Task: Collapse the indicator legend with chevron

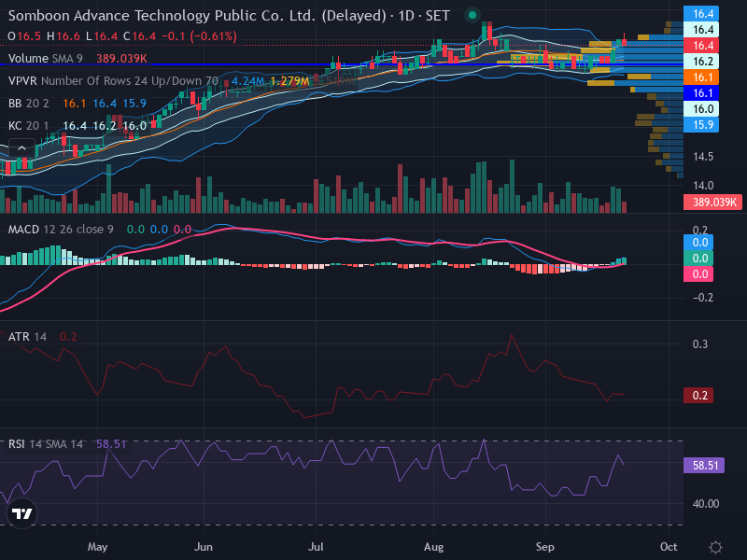Action: coord(21,148)
